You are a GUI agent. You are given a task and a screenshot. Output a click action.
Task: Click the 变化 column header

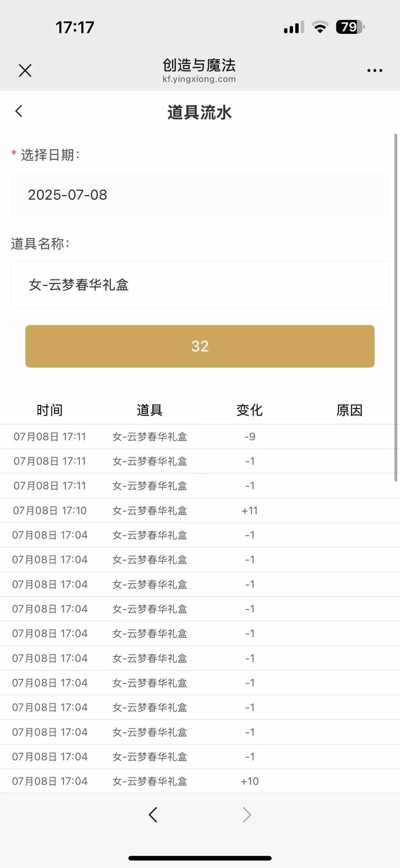(249, 410)
